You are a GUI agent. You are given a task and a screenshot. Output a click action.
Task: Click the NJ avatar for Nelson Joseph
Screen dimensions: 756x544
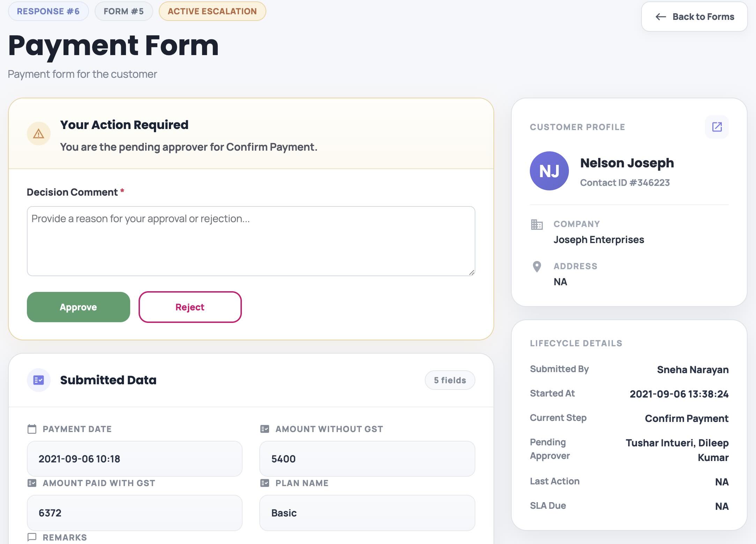[x=549, y=171]
